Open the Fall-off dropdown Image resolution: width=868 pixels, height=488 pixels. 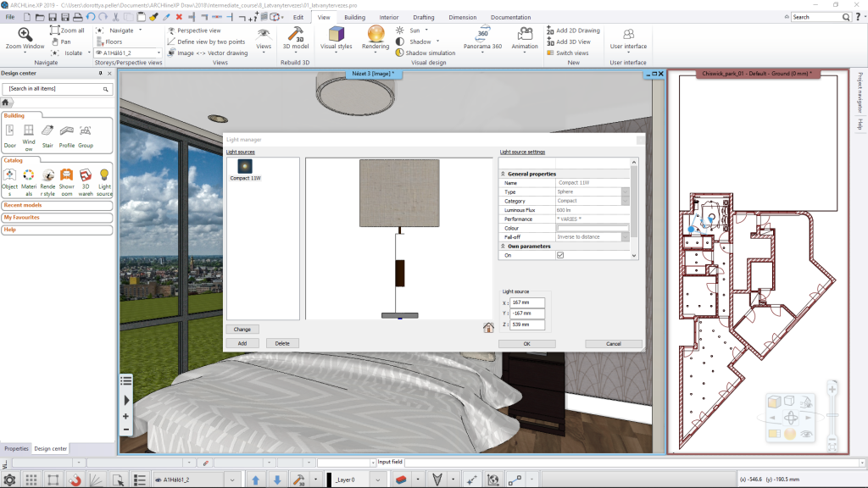(x=625, y=237)
